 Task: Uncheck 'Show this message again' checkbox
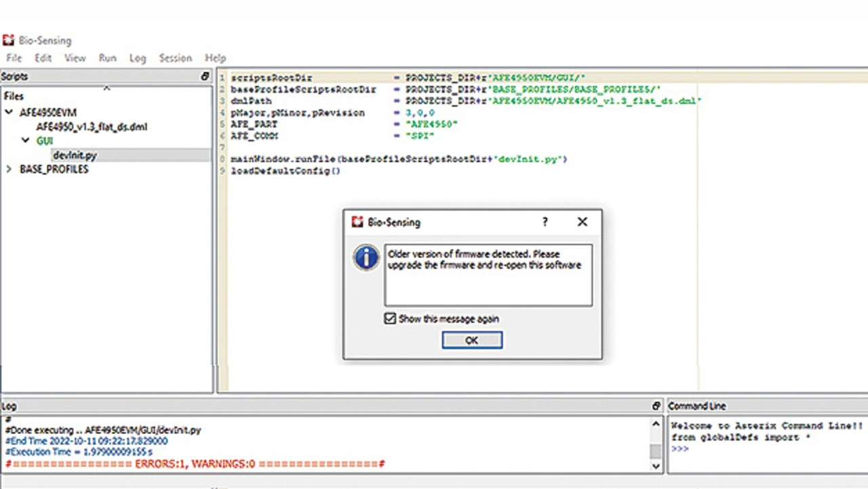391,318
